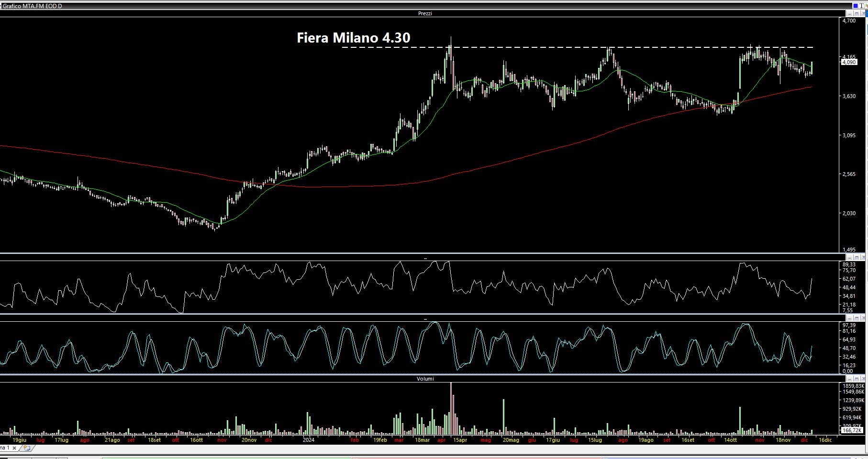Image resolution: width=868 pixels, height=459 pixels.
Task: Click the 4,700 price axis label
Action: [x=849, y=21]
